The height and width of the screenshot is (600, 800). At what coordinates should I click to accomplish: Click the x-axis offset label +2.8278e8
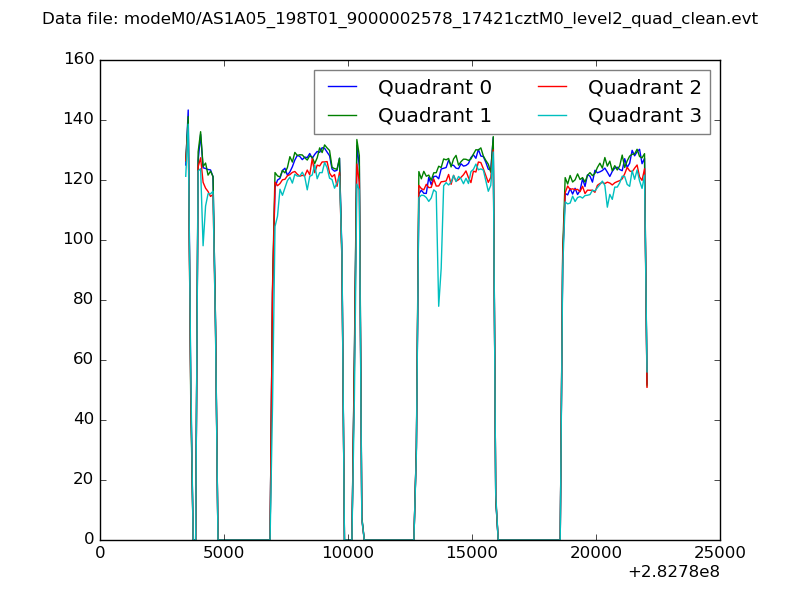pos(673,572)
